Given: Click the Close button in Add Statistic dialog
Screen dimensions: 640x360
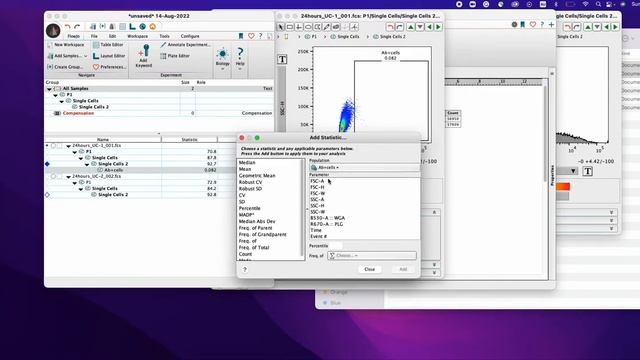Looking at the screenshot, I should pos(369,269).
